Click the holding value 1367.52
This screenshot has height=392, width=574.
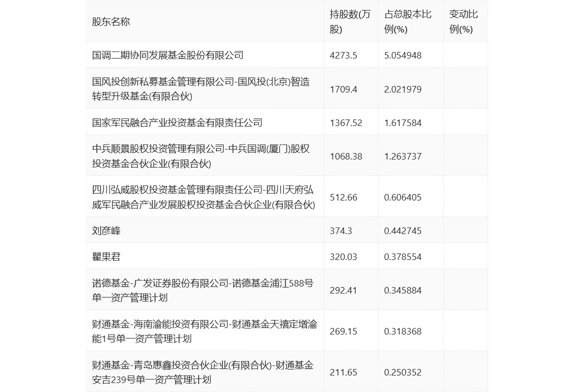coord(346,123)
